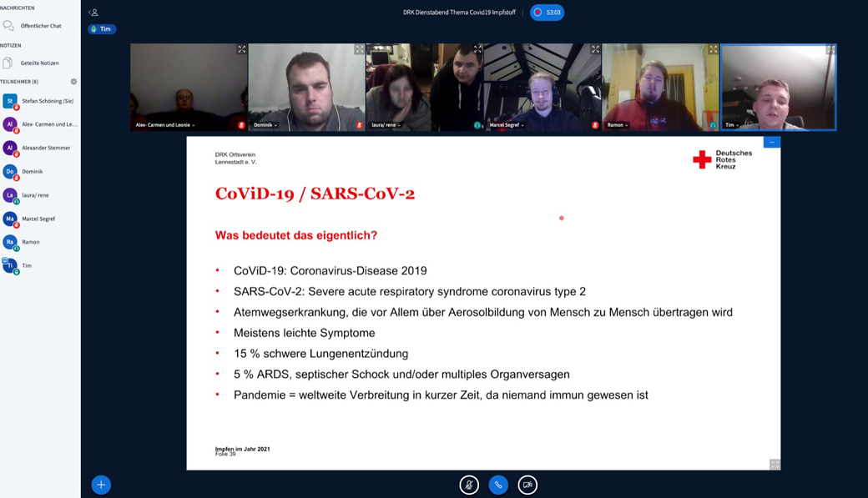Click the Tim talking indicator badge
The height and width of the screenshot is (498, 868).
[102, 29]
